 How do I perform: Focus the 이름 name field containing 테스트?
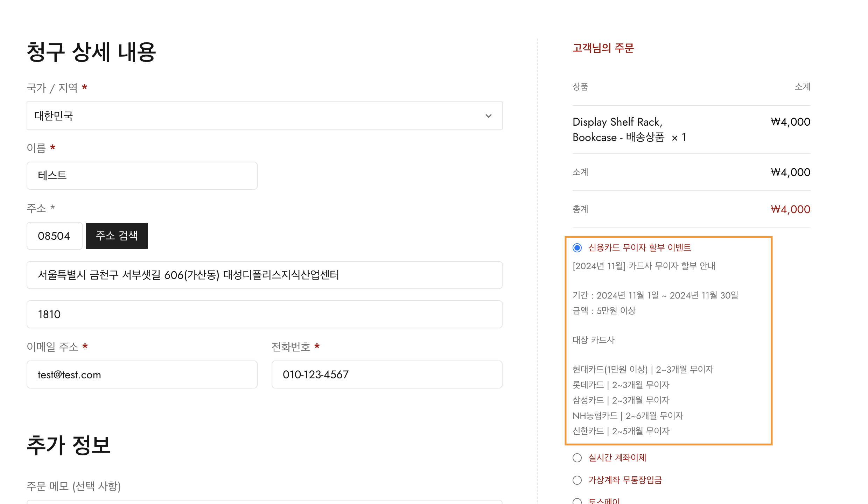142,175
